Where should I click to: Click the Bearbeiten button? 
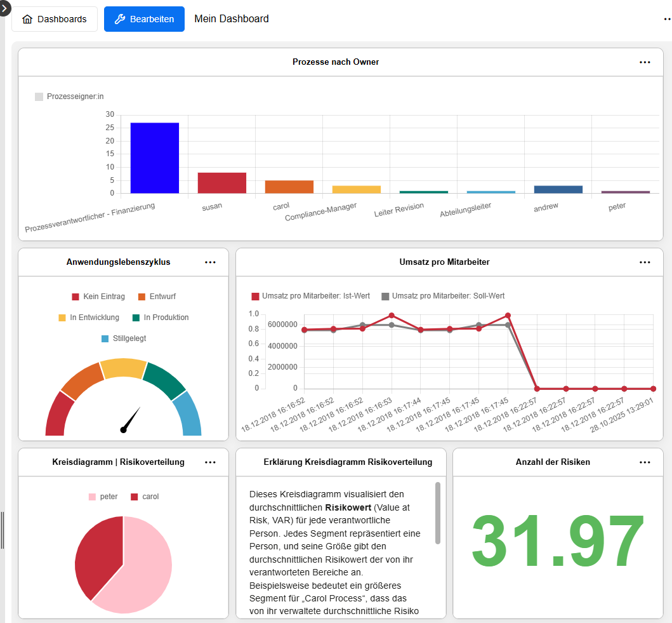point(144,18)
